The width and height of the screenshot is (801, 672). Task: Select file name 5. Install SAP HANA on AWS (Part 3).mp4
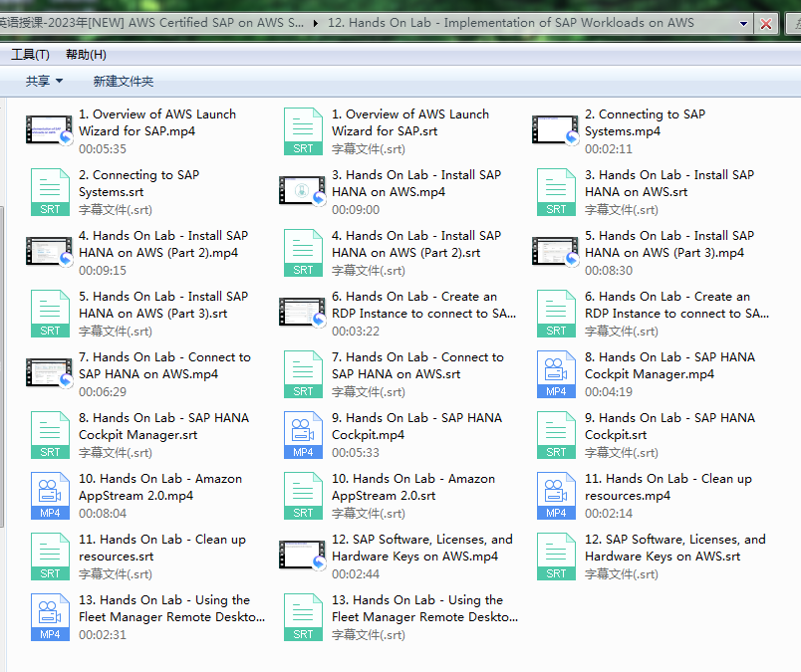[669, 244]
